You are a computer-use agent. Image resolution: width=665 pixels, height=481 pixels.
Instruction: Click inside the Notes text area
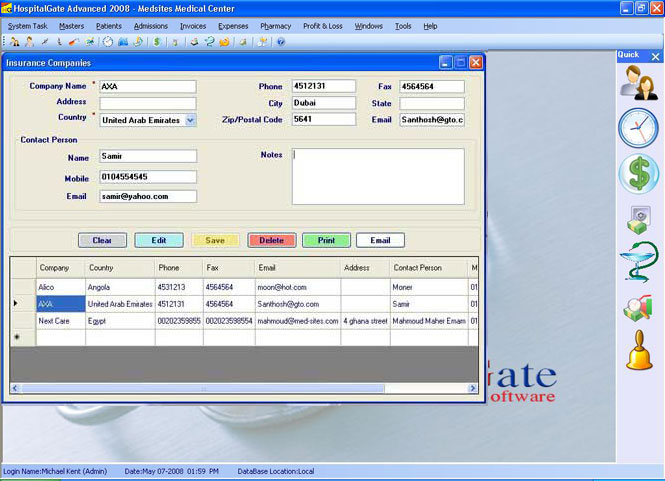pyautogui.click(x=377, y=177)
